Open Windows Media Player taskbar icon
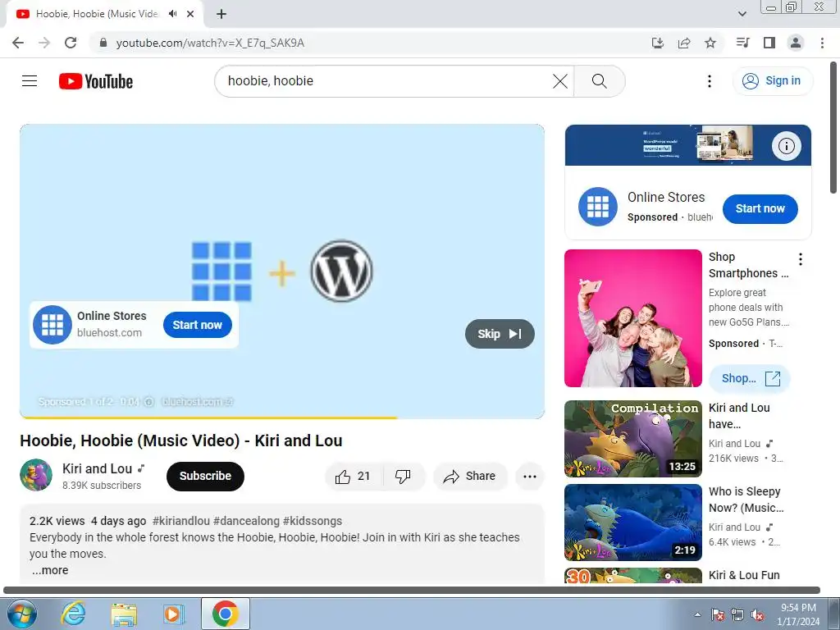This screenshot has height=630, width=840. 174,614
